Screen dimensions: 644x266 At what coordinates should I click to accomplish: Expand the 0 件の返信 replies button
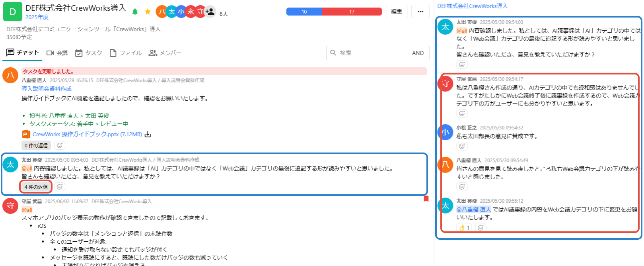pyautogui.click(x=36, y=145)
